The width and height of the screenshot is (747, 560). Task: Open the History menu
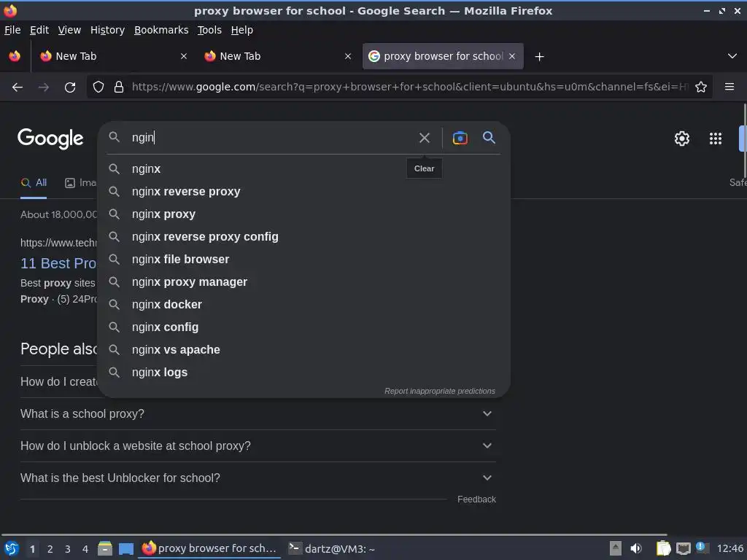point(108,30)
